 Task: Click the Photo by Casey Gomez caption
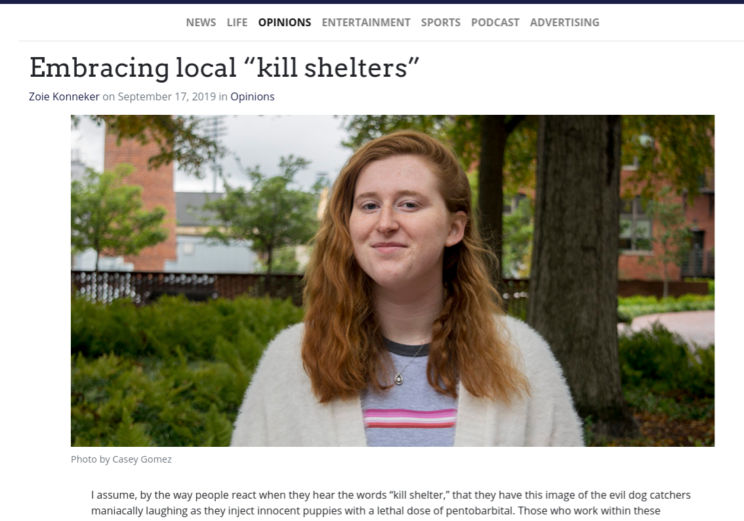tap(121, 459)
